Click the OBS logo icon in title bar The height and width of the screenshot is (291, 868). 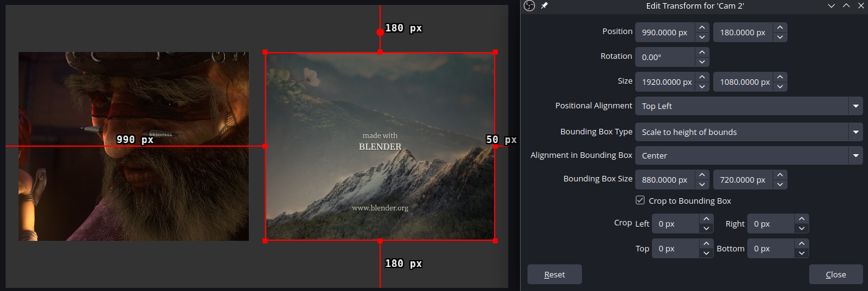pos(529,6)
